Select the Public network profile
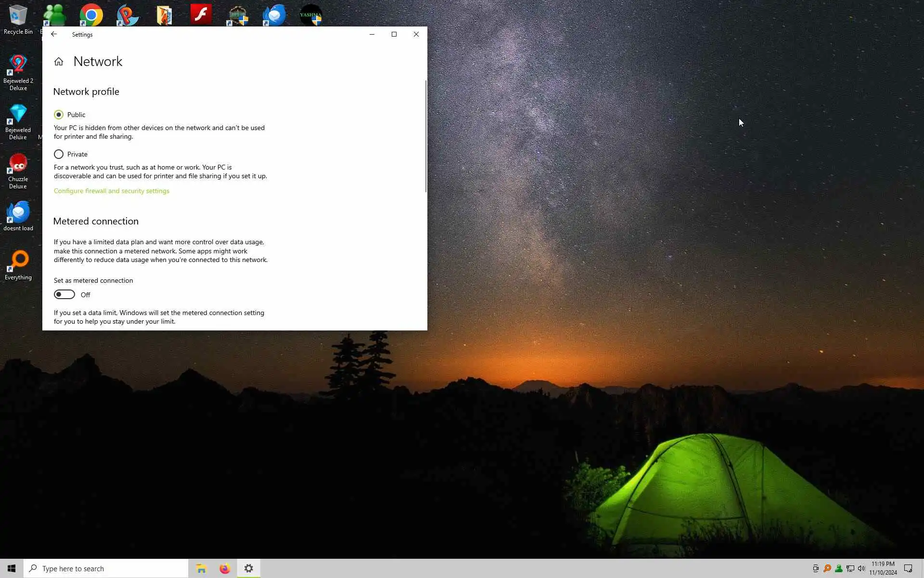Screen dimensions: 924x578 pyautogui.click(x=59, y=115)
